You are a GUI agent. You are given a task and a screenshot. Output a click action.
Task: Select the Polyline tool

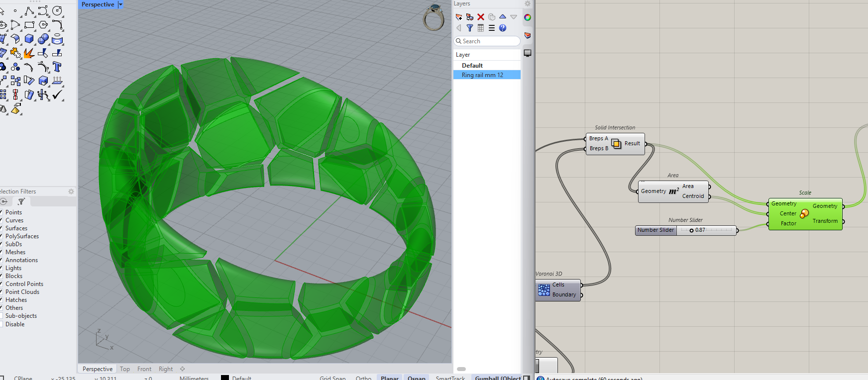[x=29, y=10]
